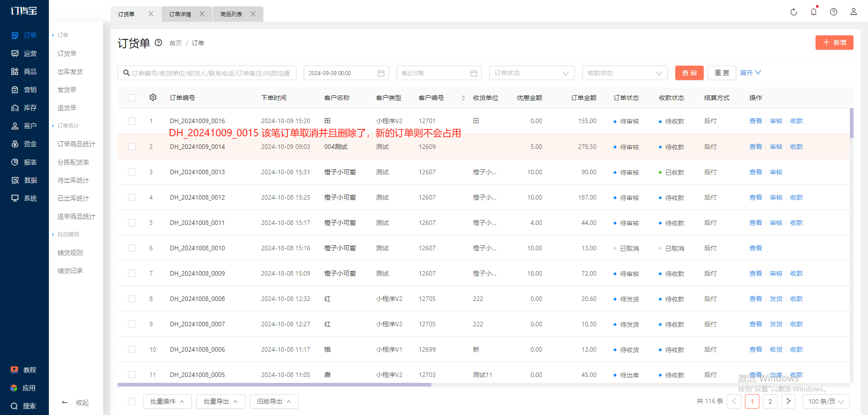Image resolution: width=868 pixels, height=415 pixels.
Task: Close the 订货单 tab
Action: click(151, 14)
